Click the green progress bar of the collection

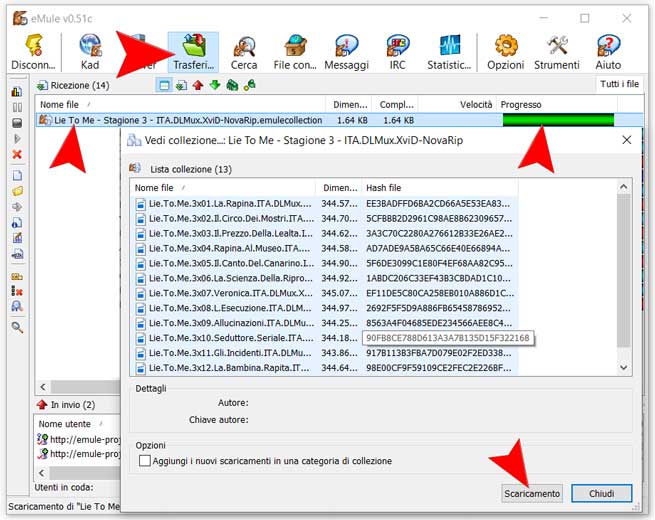click(559, 120)
